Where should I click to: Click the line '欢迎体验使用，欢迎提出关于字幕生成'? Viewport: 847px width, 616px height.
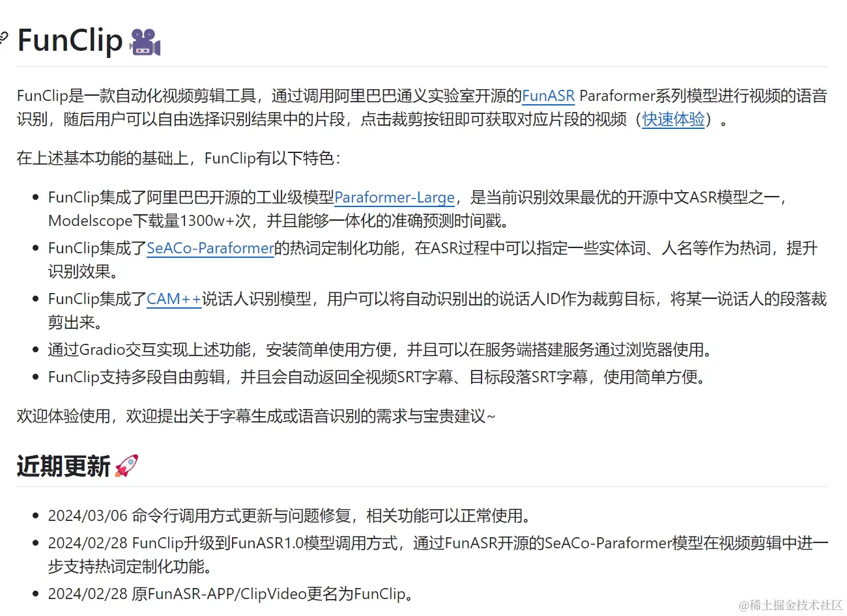(256, 416)
